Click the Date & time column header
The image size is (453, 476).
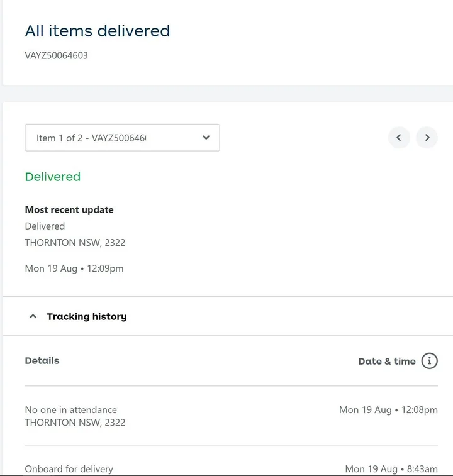(386, 361)
